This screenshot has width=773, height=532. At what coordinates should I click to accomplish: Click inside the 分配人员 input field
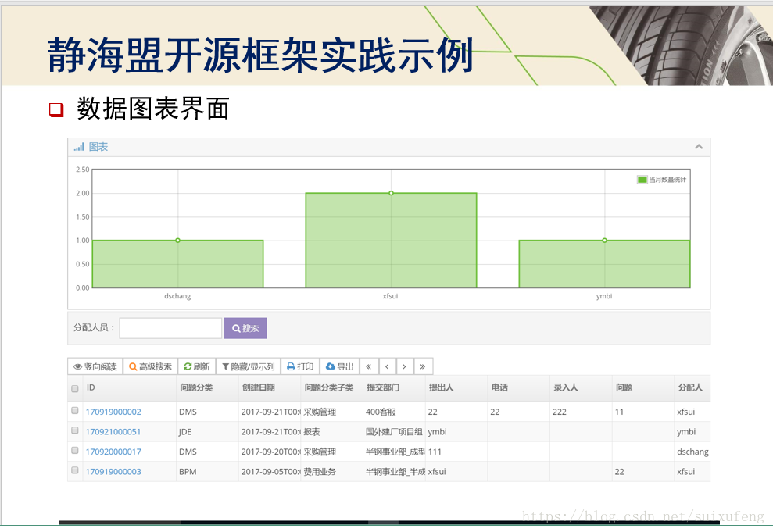point(170,327)
